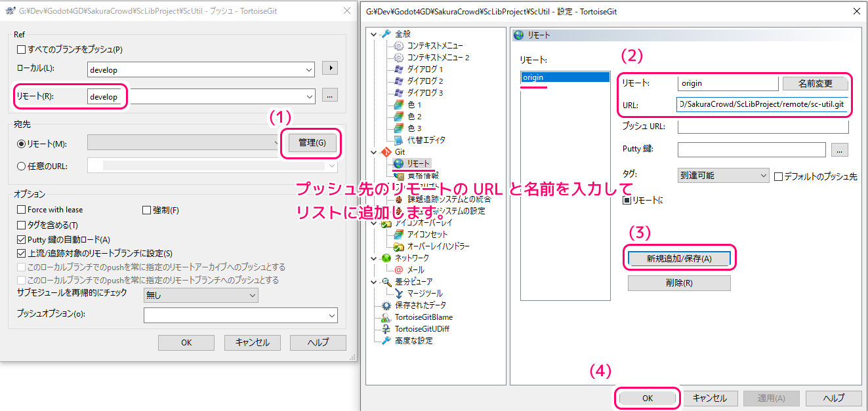Click キャンセル in the push dialog
Screen dimensions: 868x411
pos(253,342)
